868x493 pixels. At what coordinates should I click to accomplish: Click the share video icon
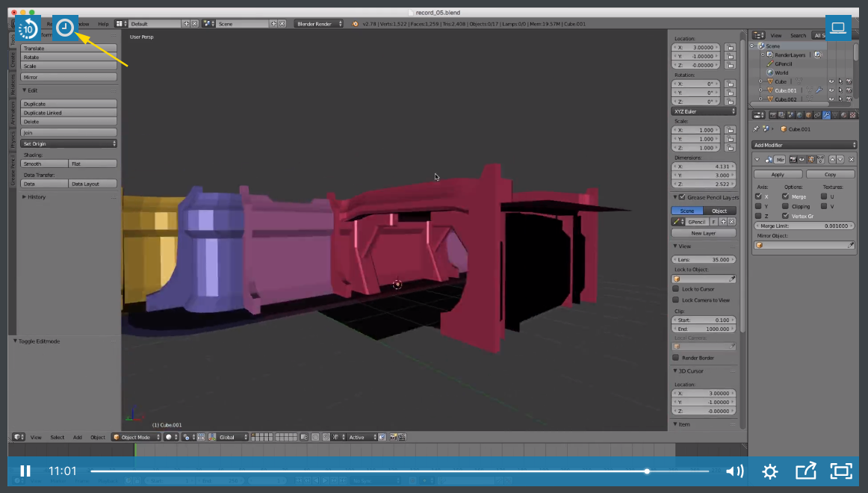[x=805, y=471]
